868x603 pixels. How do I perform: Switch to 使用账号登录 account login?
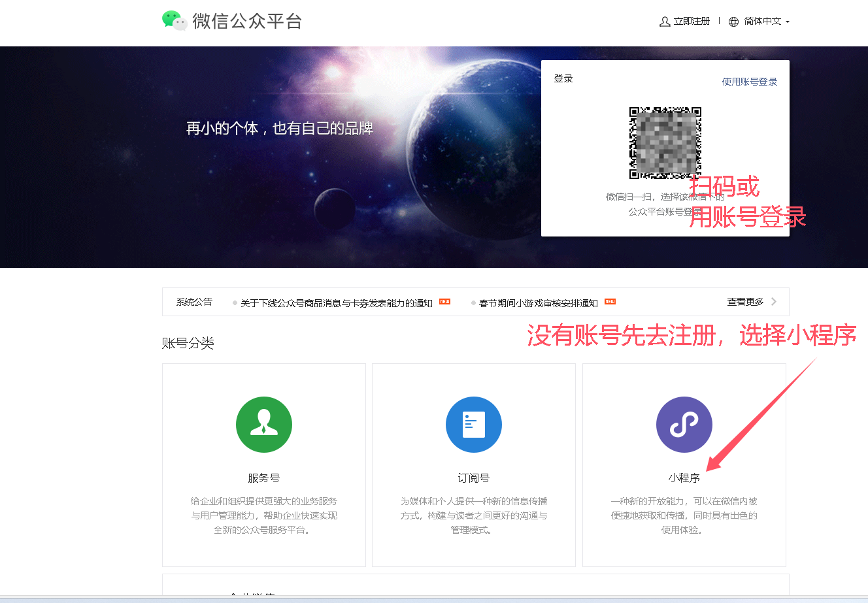[750, 82]
